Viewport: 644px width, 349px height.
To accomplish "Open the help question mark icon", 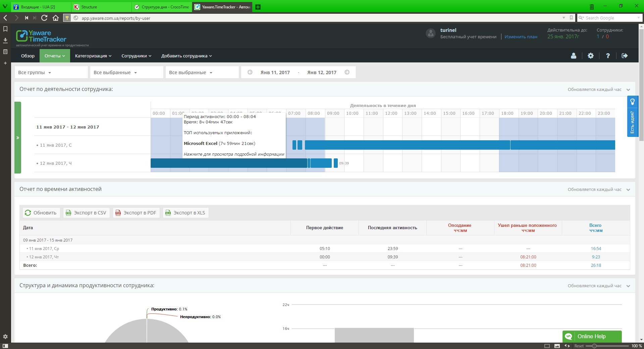I will click(x=608, y=56).
